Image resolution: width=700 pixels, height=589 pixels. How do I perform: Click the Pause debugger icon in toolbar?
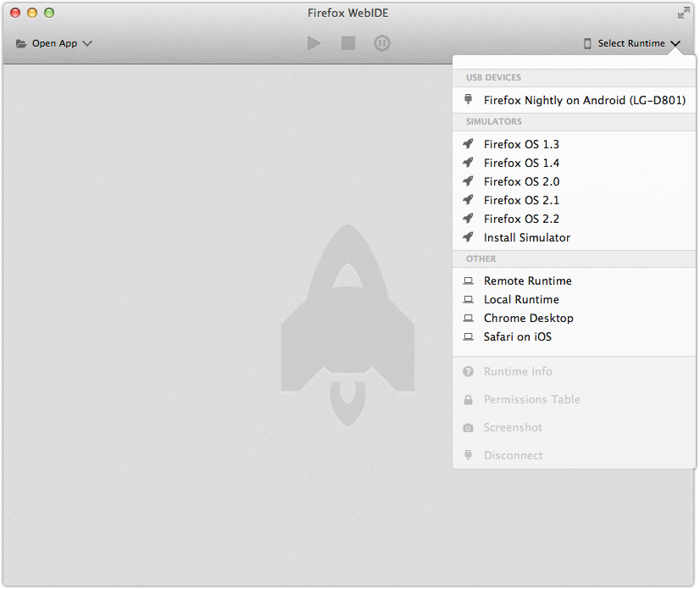click(x=381, y=43)
